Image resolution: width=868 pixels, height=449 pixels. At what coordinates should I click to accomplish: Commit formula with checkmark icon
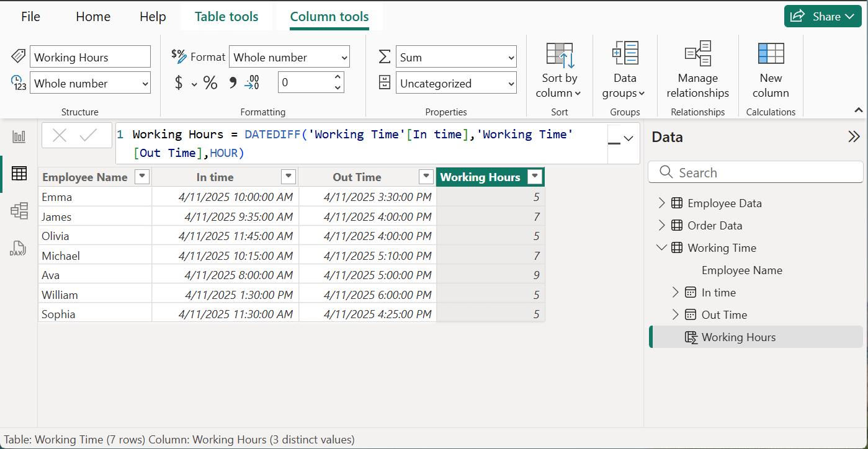[x=89, y=136]
